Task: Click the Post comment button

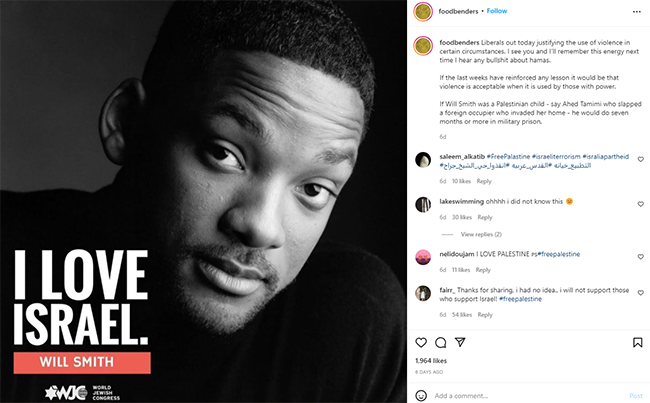Action: tap(635, 396)
